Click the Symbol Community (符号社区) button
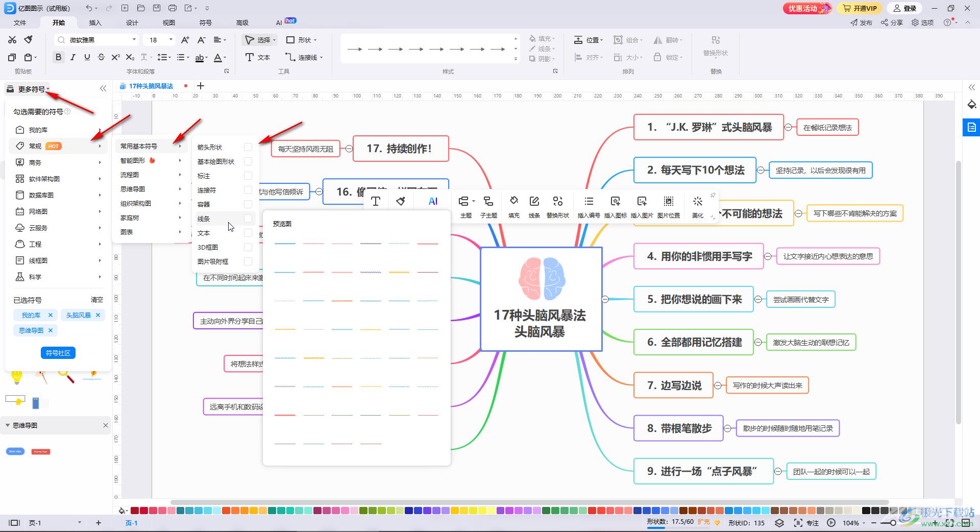This screenshot has height=532, width=980. click(58, 353)
